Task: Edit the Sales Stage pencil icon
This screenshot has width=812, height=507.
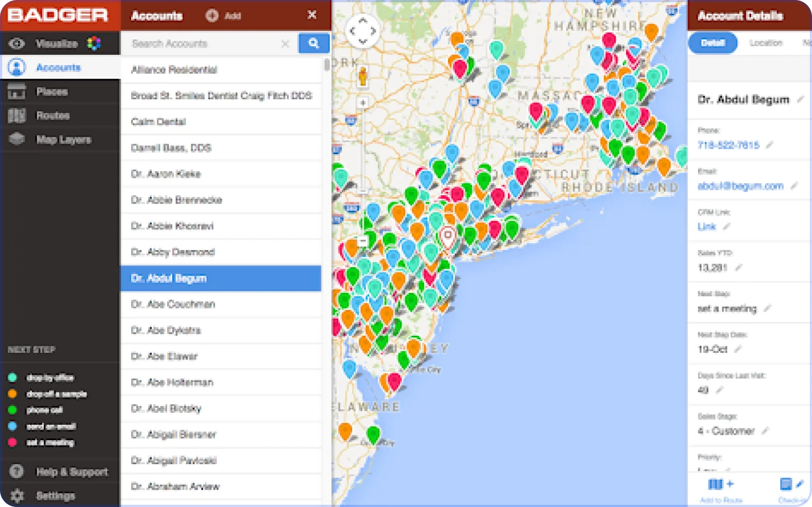Action: click(765, 431)
